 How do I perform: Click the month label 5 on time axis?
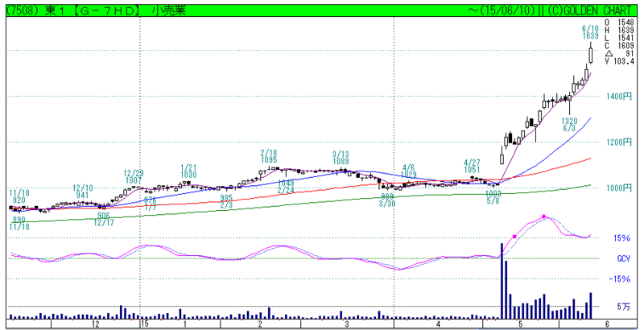[x=520, y=324]
